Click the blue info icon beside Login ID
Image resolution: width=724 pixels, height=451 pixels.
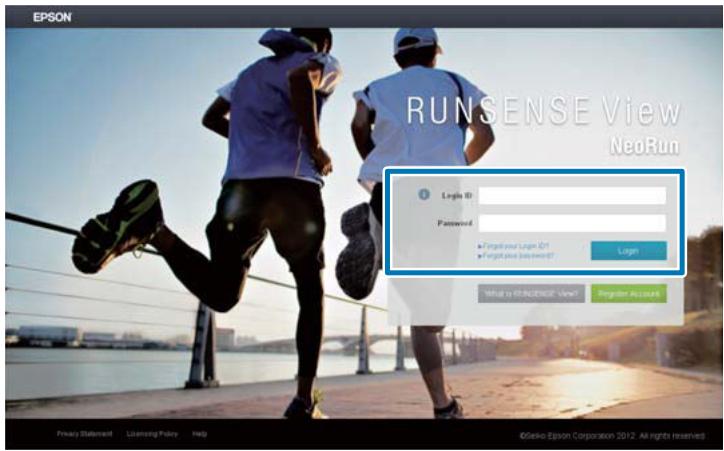(423, 195)
